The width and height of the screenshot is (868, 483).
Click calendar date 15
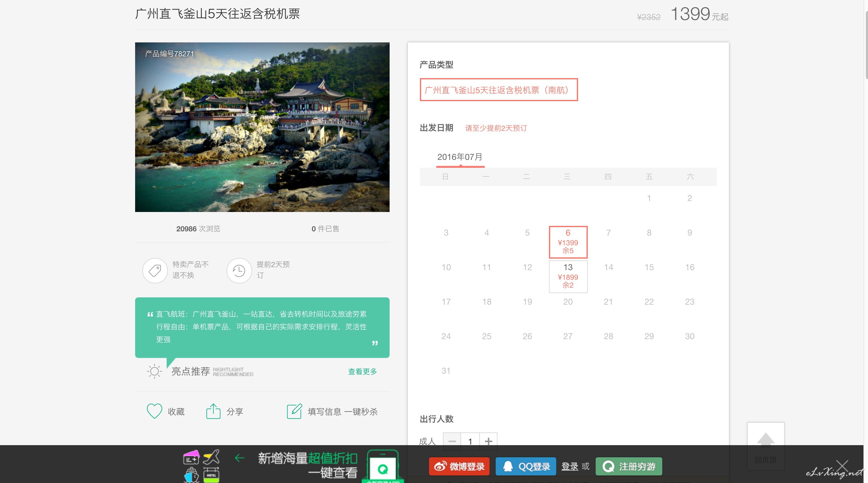(x=649, y=267)
